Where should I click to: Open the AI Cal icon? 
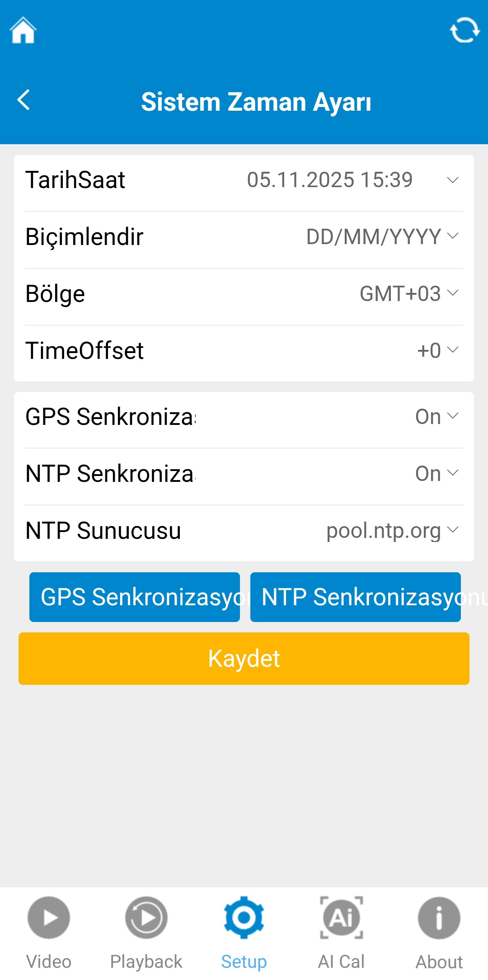(x=342, y=918)
